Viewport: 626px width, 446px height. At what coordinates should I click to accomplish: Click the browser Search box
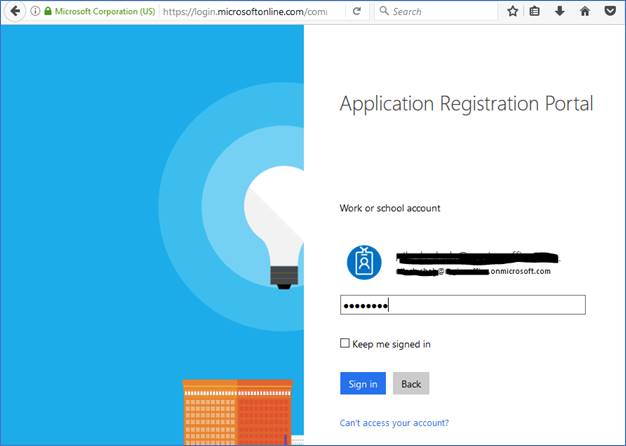click(x=436, y=11)
